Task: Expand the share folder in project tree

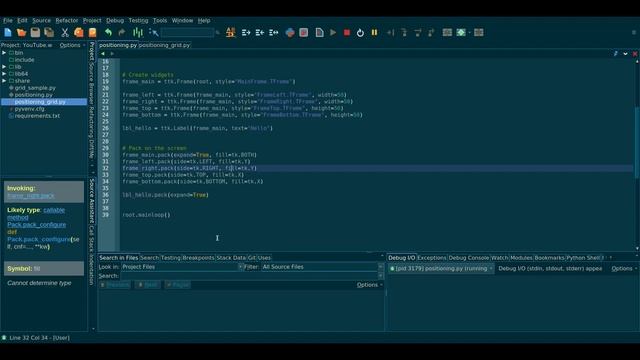Action: 4,81
